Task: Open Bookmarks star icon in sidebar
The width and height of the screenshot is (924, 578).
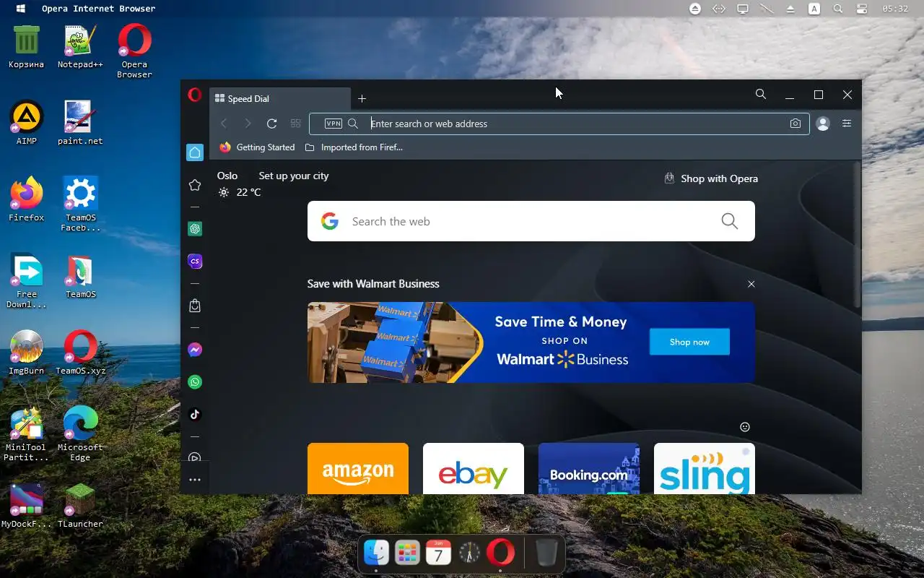Action: (x=194, y=185)
